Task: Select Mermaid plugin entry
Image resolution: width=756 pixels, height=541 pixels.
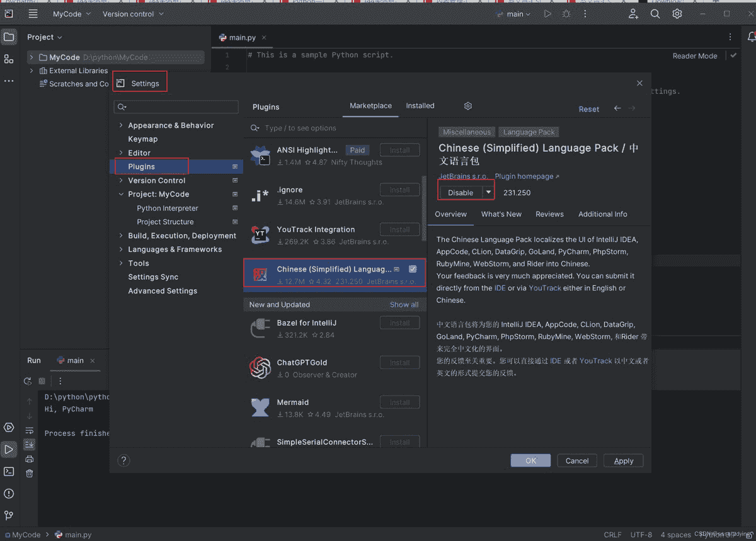Action: click(335, 407)
